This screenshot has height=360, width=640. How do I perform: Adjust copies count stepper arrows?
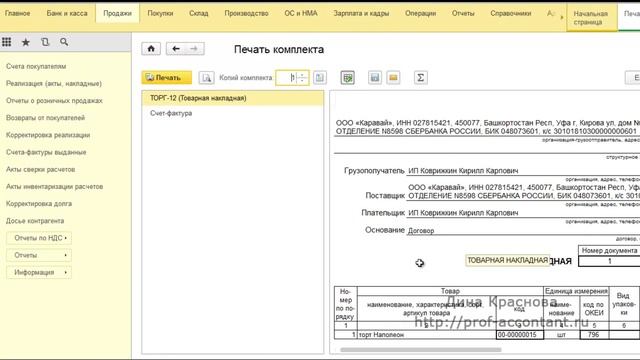click(x=302, y=78)
